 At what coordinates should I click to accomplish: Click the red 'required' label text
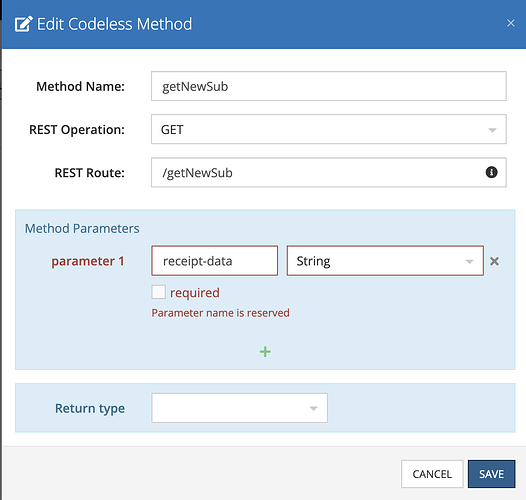point(195,293)
